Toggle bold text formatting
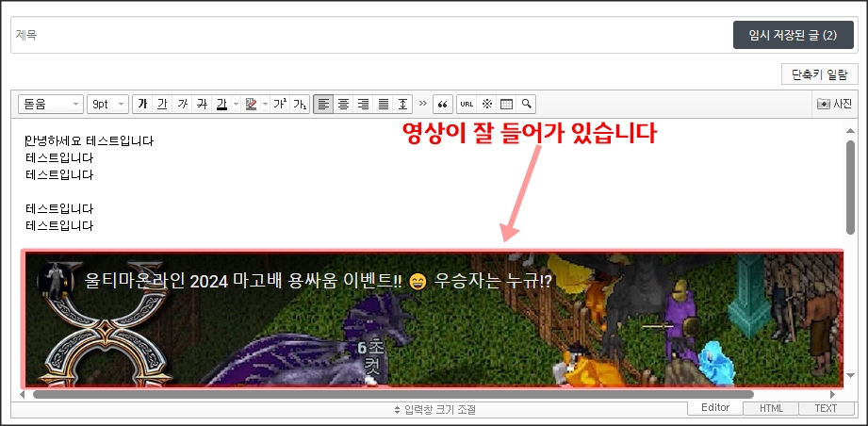Screen dimensions: 868x426 coord(142,104)
